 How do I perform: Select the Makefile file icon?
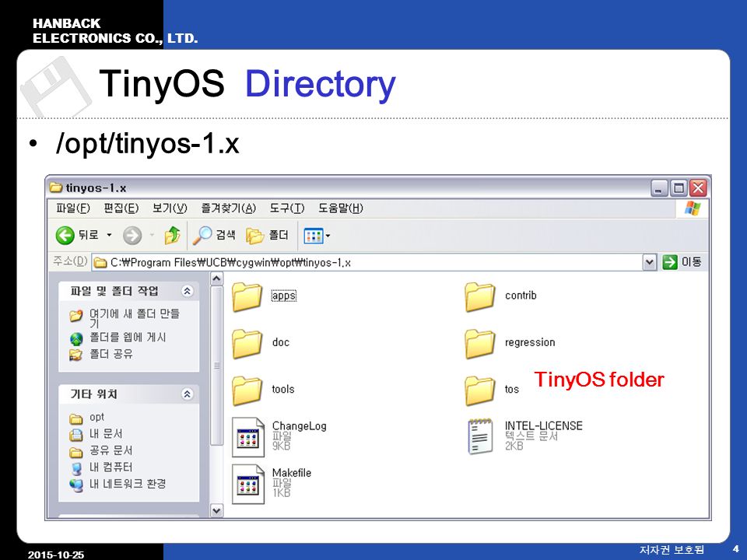[247, 484]
